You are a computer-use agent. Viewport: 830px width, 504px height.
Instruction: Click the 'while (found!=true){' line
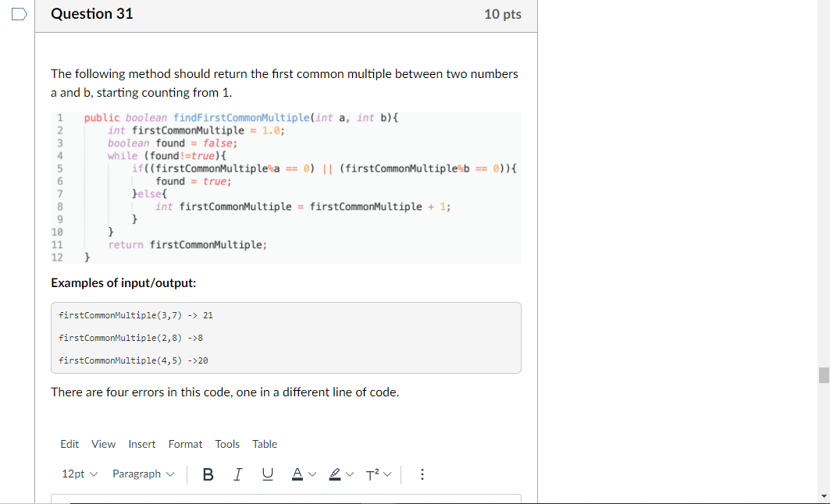click(167, 155)
